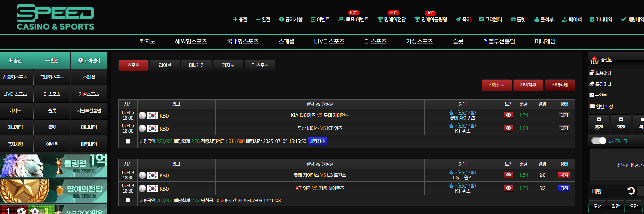The height and width of the screenshot is (214, 644).
Task: Click 충전 plus icon button in right panel
Action: (599, 123)
